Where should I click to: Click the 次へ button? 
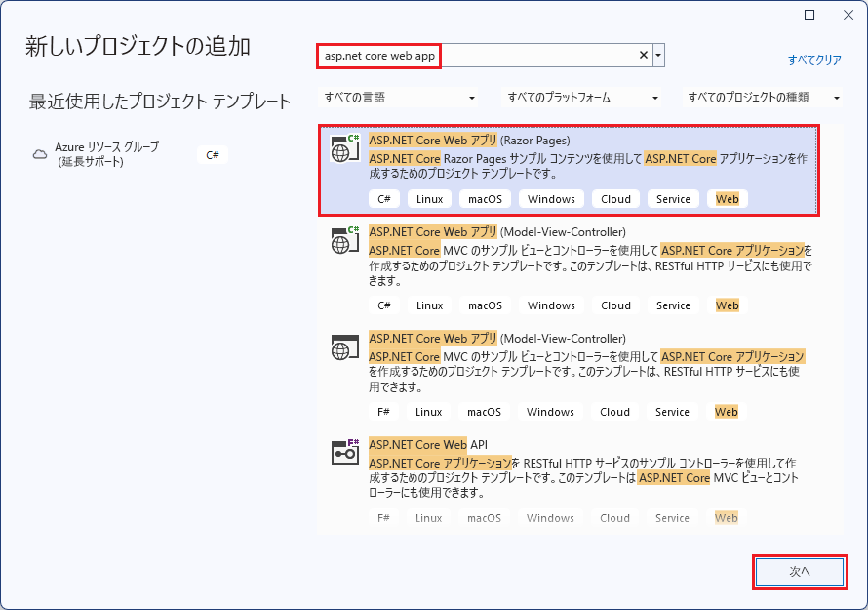(800, 571)
